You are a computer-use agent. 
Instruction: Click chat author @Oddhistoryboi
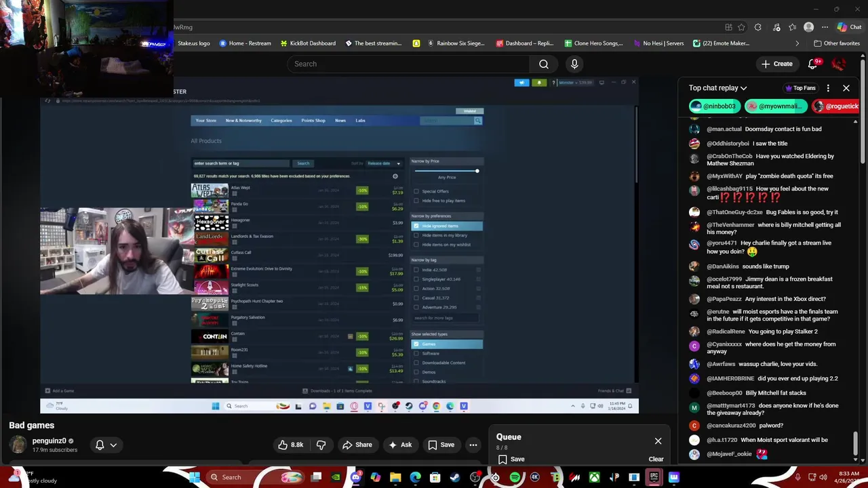click(728, 144)
